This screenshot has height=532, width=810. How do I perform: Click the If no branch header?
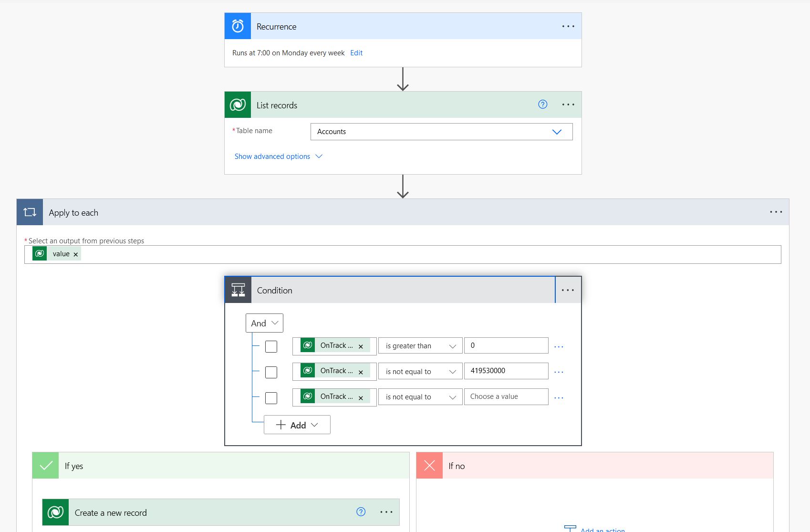(595, 465)
